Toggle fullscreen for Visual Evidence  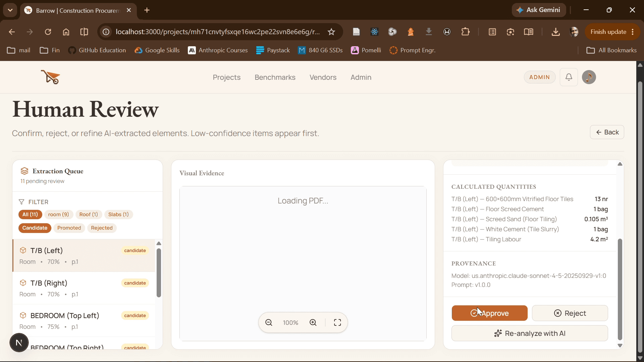tap(337, 322)
